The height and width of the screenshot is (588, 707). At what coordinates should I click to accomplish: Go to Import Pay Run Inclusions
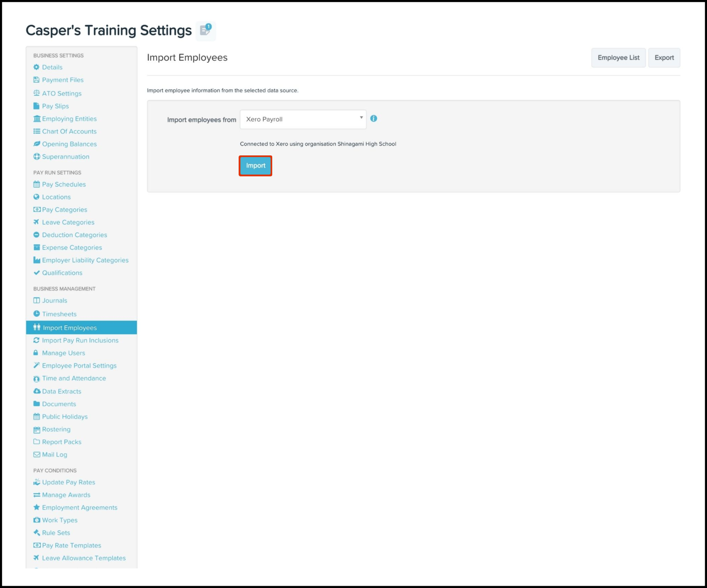pos(80,340)
